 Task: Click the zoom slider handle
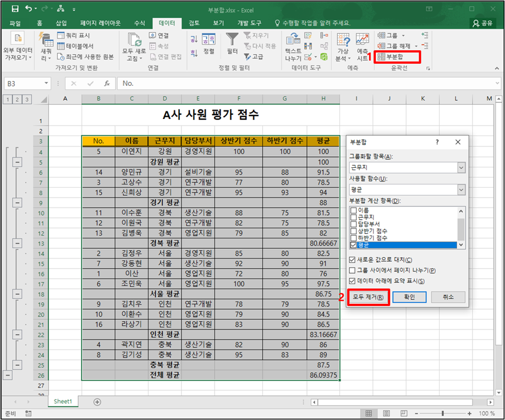point(443,413)
